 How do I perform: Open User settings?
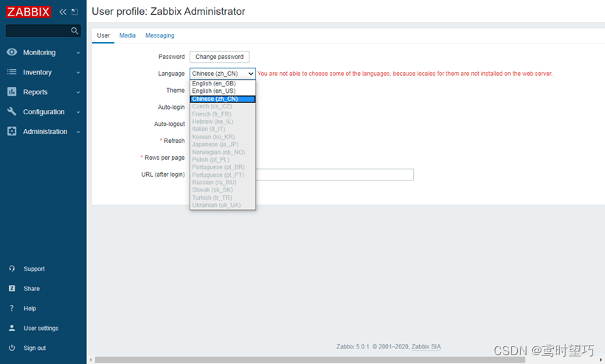tap(41, 328)
